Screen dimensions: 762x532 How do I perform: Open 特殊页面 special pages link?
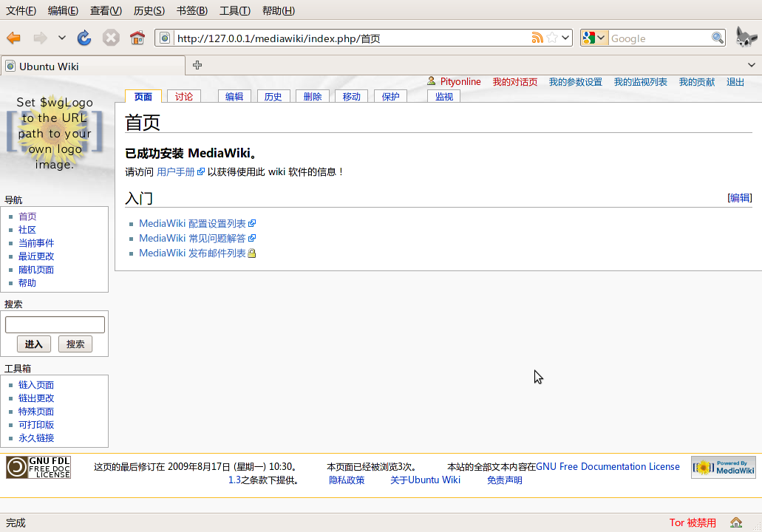(36, 412)
